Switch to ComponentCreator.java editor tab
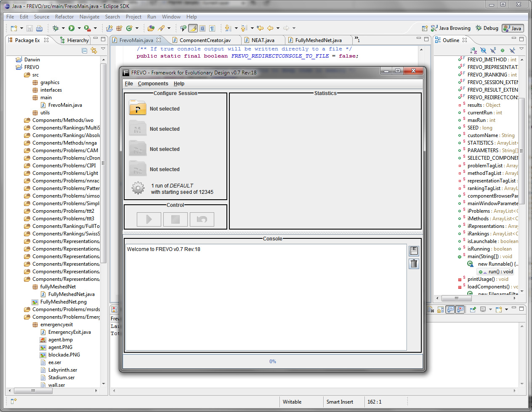Image resolution: width=532 pixels, height=412 pixels. [x=205, y=40]
